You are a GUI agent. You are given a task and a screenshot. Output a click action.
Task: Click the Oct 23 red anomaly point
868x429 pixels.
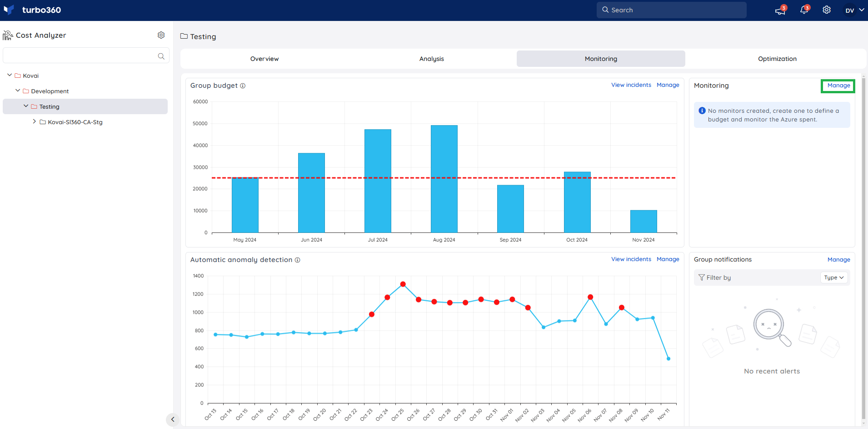(x=372, y=314)
